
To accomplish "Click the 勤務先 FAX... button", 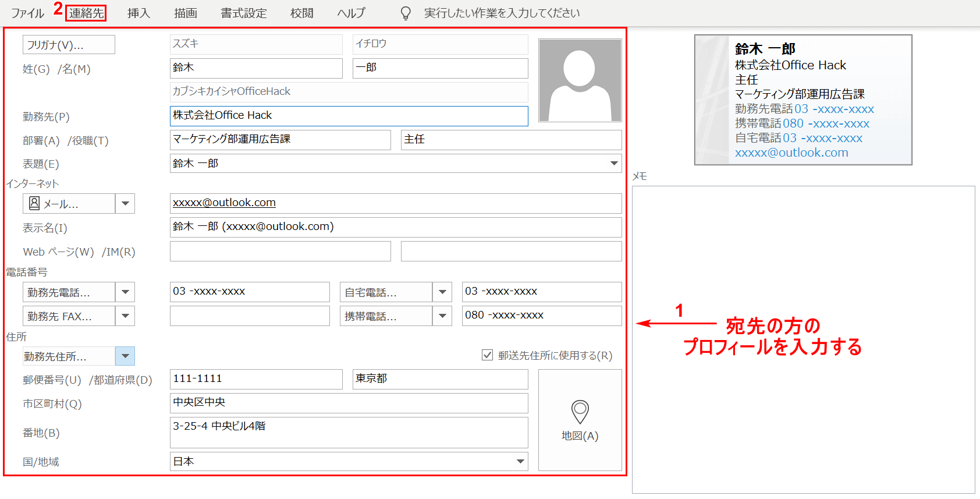I will pyautogui.click(x=69, y=316).
